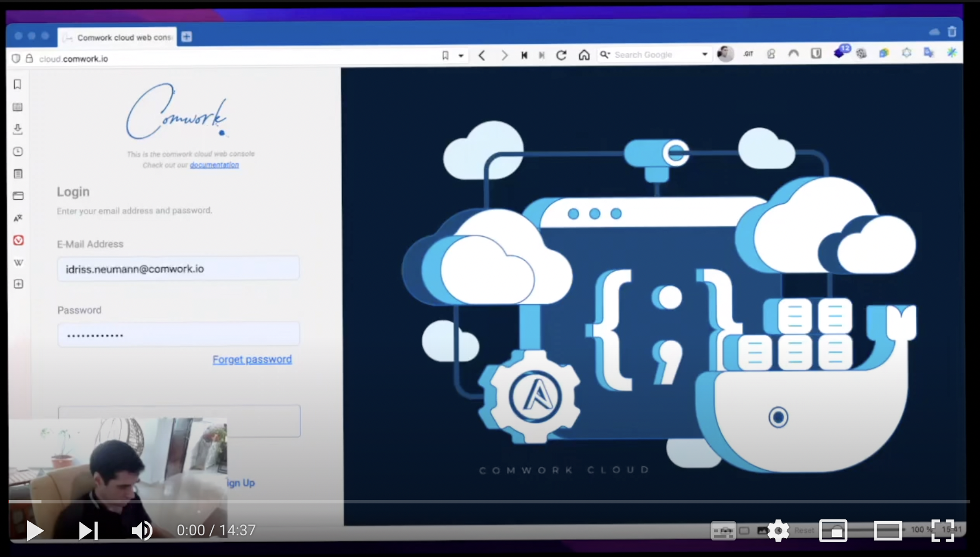Go to the home page
Image resolution: width=980 pixels, height=557 pixels.
pyautogui.click(x=584, y=55)
